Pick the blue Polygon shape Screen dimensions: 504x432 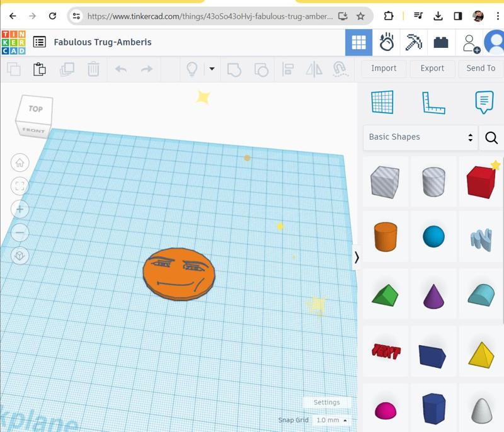[x=433, y=409]
